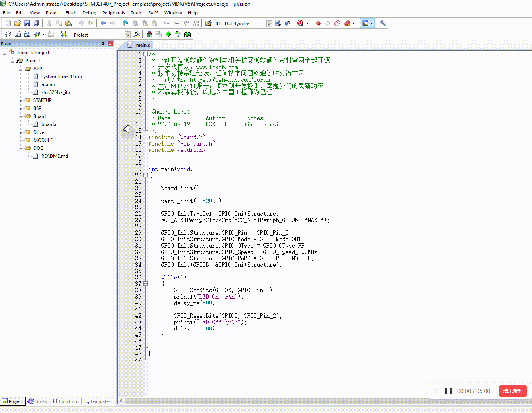Open Configuration wrench icon
This screenshot has height=413, width=532.
click(x=383, y=23)
